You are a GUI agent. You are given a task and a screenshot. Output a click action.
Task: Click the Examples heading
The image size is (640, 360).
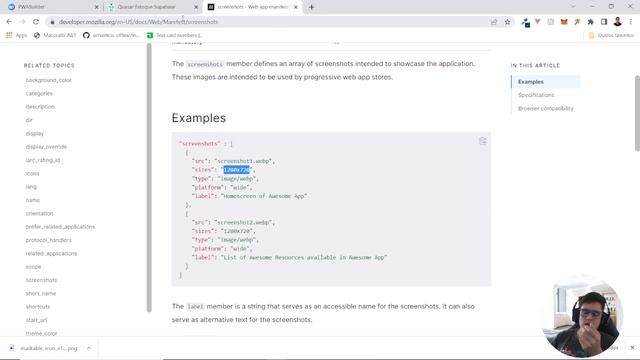pos(199,118)
